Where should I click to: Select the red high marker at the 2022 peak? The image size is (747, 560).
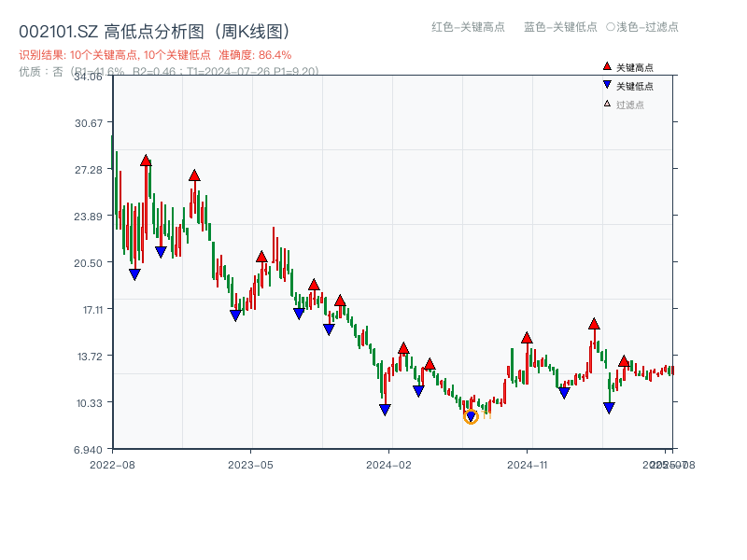coord(146,161)
